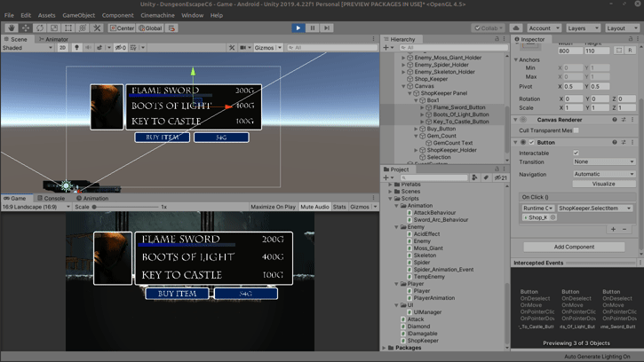Open the Layout dropdown
This screenshot has width=644, height=362.
coord(622,28)
